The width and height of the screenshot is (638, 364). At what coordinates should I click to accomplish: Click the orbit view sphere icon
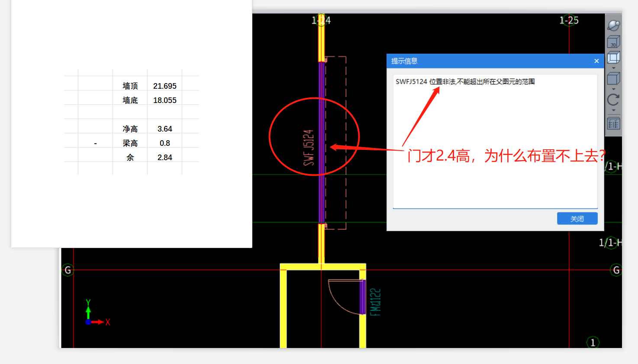coord(613,26)
